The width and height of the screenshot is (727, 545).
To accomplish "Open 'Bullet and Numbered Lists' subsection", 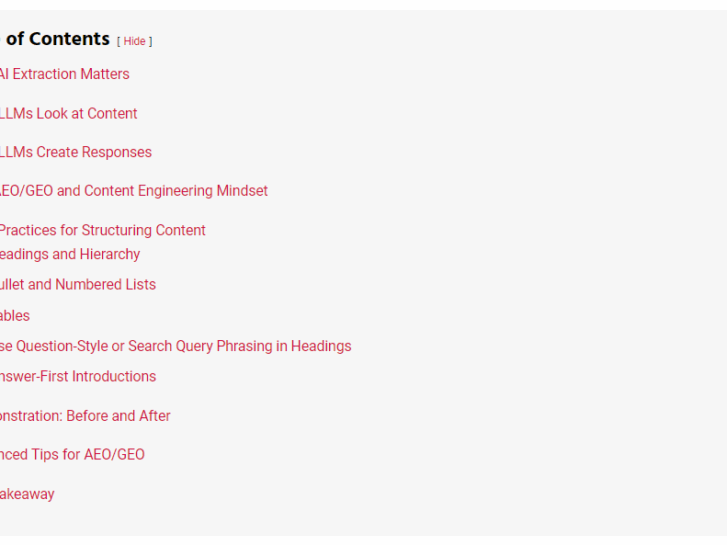I will coord(78,284).
